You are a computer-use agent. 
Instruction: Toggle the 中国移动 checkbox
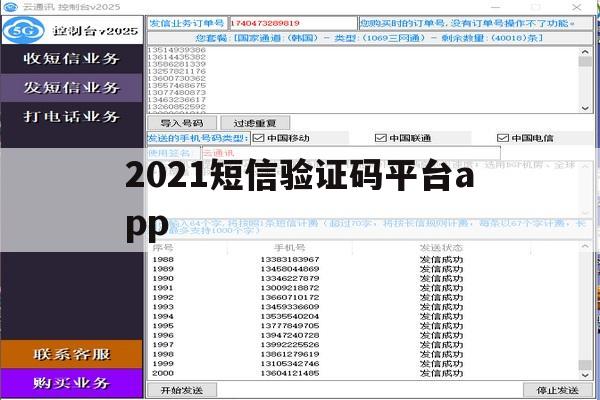click(259, 138)
